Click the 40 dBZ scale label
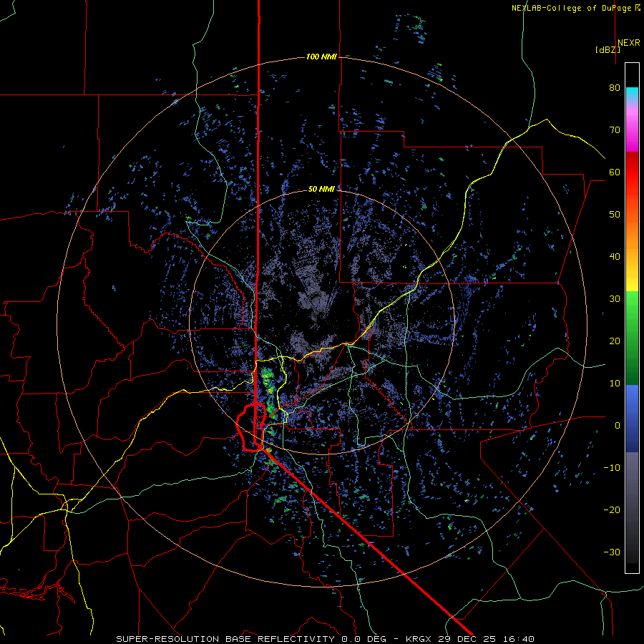The image size is (644, 644). point(615,257)
